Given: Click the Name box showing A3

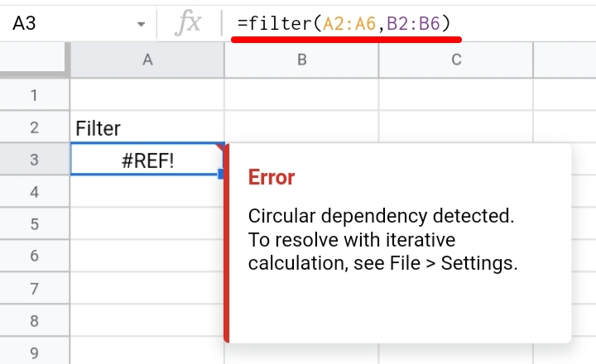Looking at the screenshot, I should point(78,23).
